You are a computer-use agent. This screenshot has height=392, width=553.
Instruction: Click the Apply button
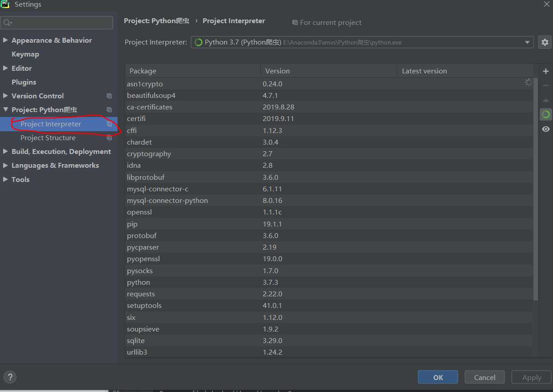[532, 377]
